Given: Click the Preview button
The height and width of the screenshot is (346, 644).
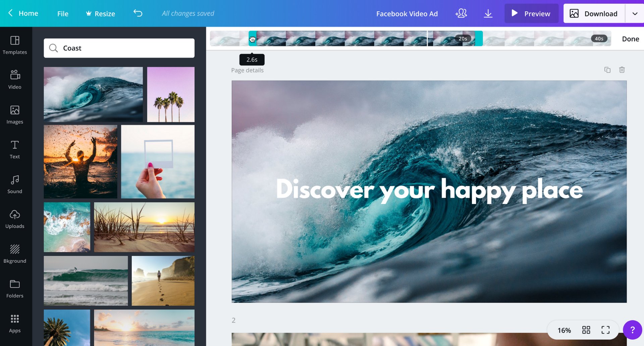Looking at the screenshot, I should click(x=531, y=14).
